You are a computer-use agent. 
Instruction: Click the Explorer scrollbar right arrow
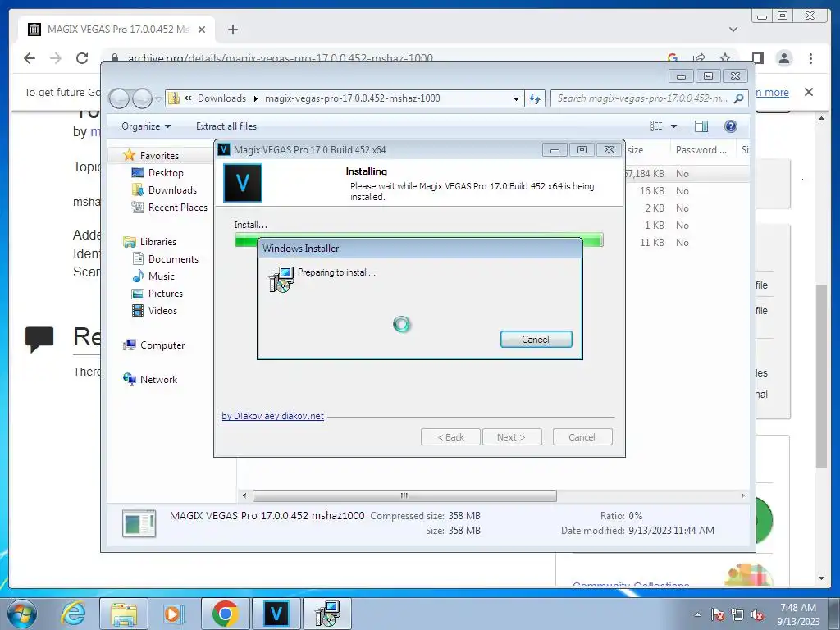coord(742,495)
